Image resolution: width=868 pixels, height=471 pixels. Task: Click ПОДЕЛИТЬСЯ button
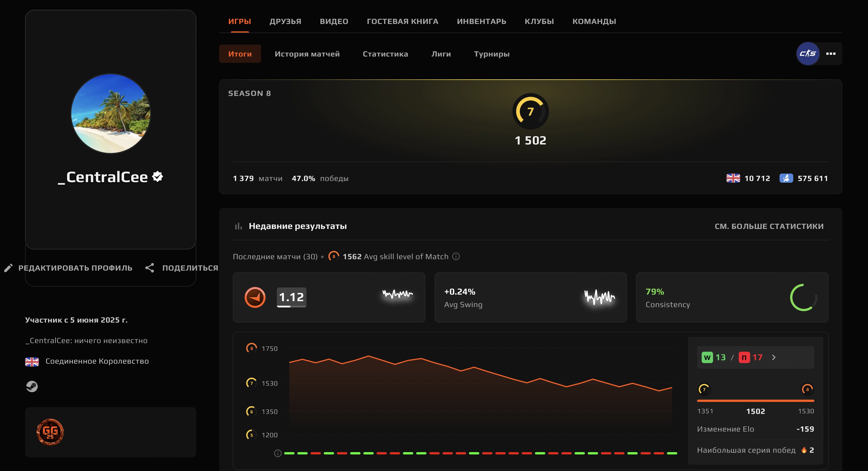point(190,268)
